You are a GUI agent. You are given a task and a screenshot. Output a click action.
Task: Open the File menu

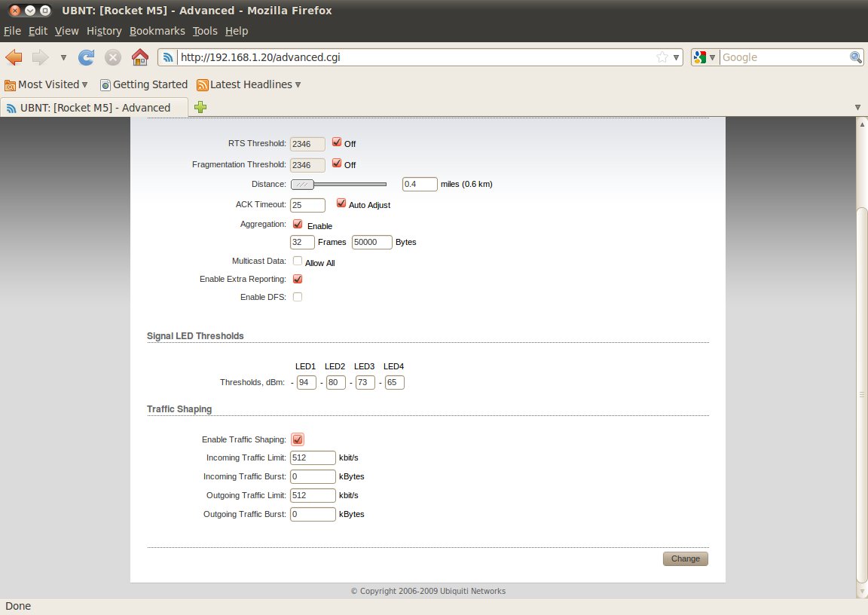pos(12,31)
